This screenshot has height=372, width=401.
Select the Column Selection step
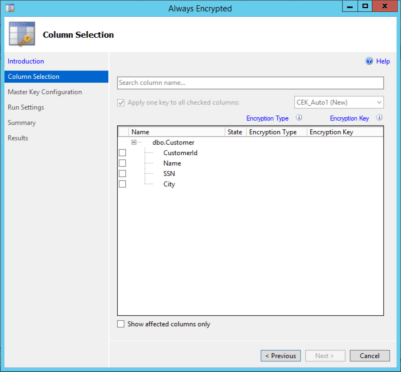[56, 76]
